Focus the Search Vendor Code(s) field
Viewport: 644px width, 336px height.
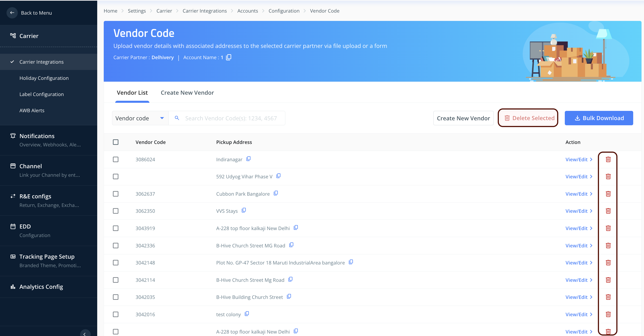tap(231, 118)
